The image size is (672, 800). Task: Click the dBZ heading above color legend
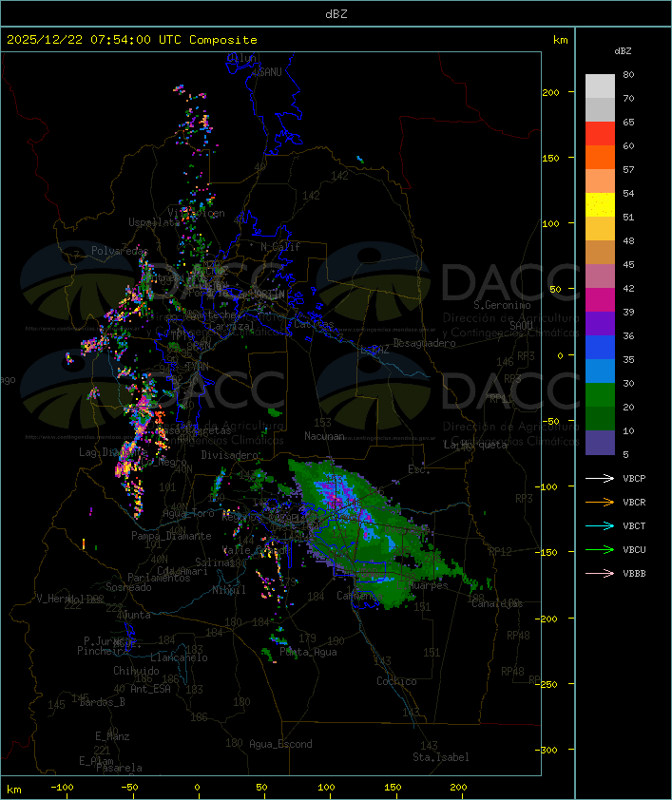623,51
